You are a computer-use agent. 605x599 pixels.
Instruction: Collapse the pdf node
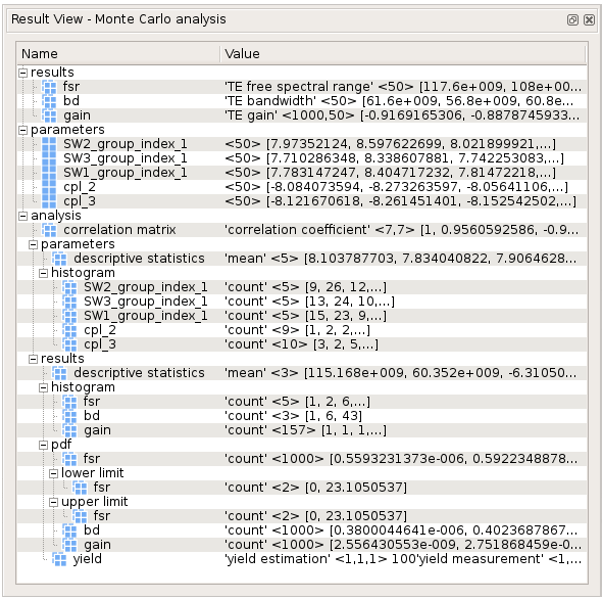(x=44, y=445)
